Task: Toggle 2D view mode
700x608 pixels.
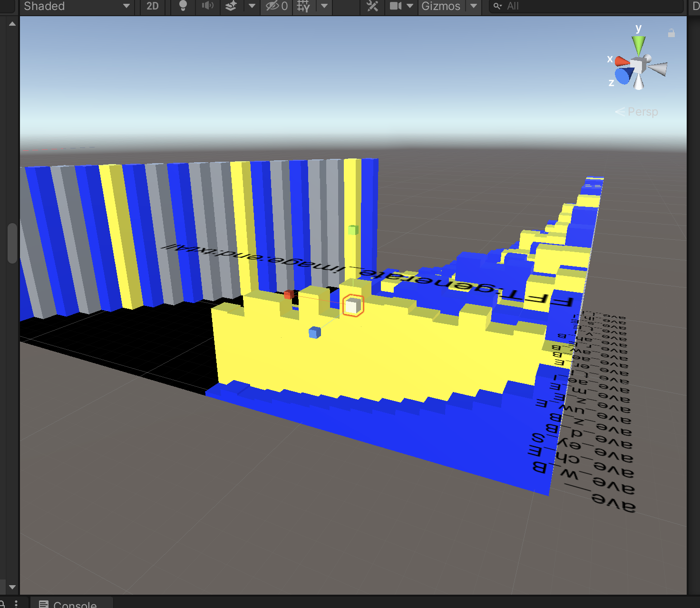Action: coord(152,6)
